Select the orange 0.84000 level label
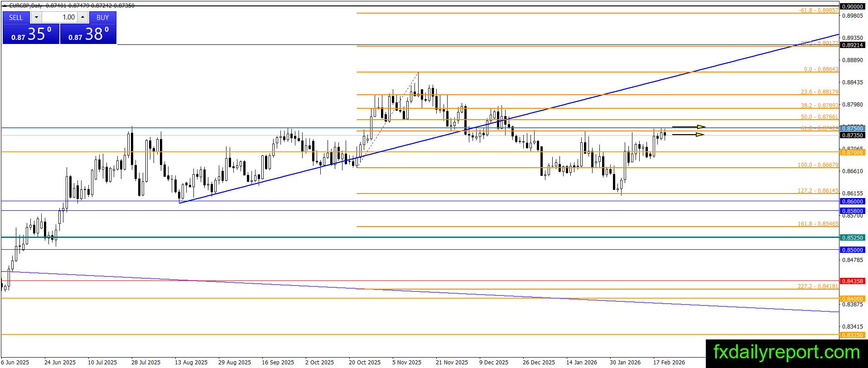 point(852,299)
